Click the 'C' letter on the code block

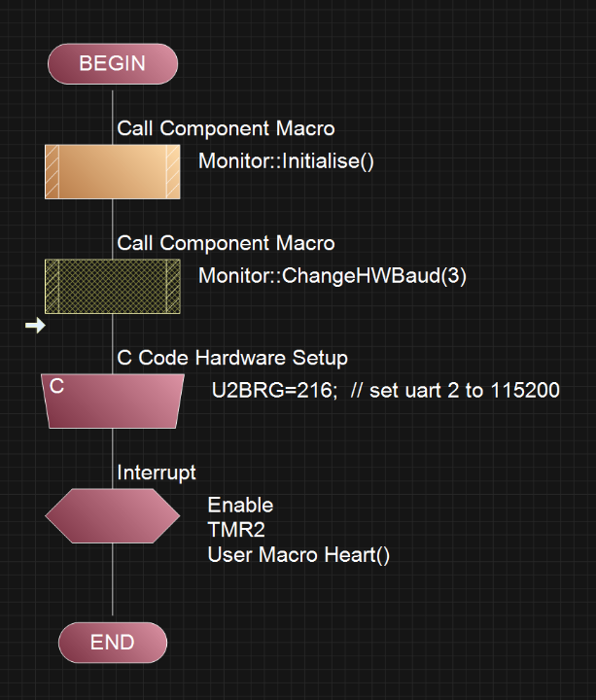57,387
